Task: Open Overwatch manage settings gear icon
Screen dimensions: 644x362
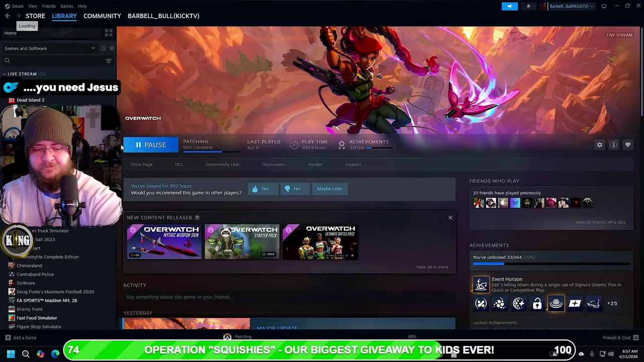Action: click(600, 145)
